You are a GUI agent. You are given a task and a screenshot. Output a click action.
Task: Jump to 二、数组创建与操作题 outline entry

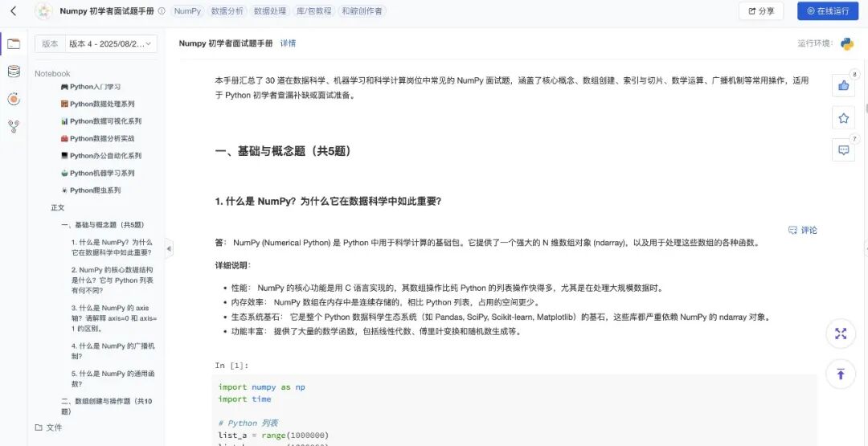tap(106, 406)
